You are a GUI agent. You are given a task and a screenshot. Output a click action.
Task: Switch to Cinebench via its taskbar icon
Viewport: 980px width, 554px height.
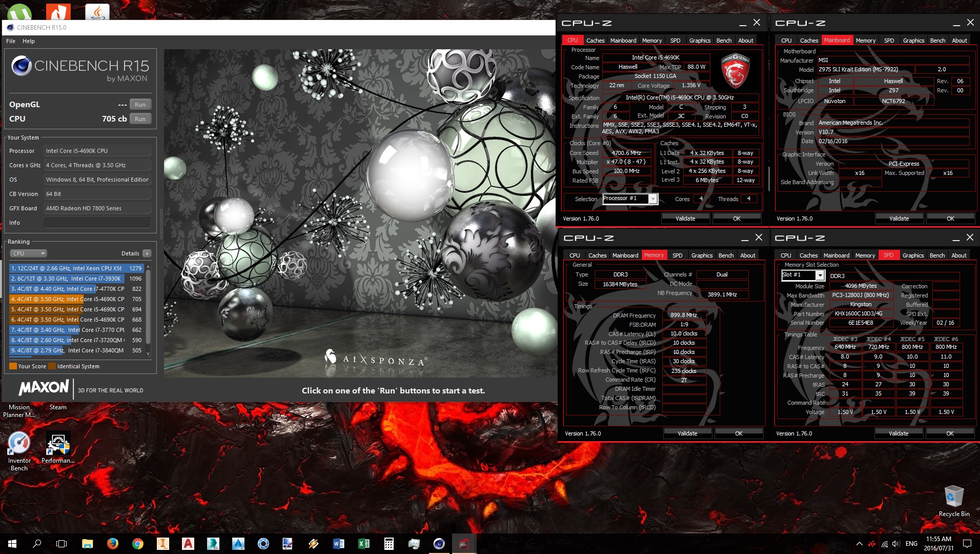(x=439, y=544)
